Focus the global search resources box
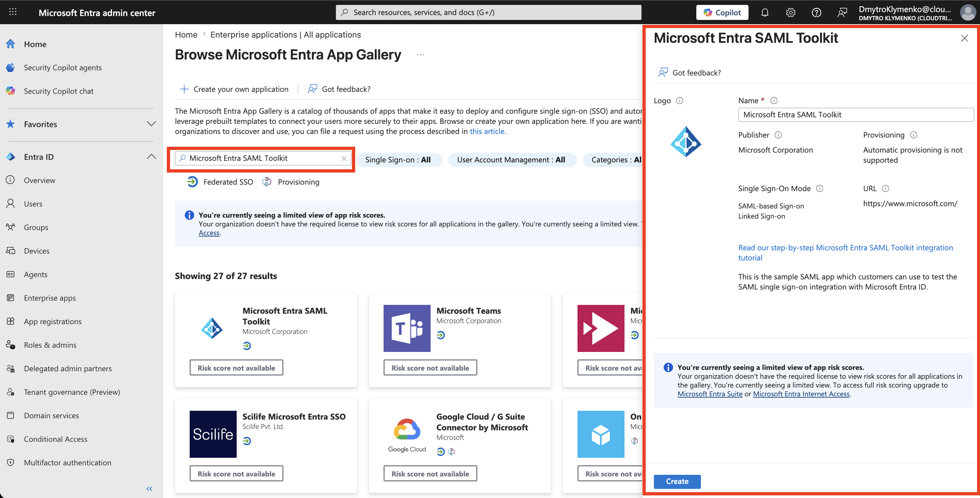The image size is (980, 498). [488, 12]
